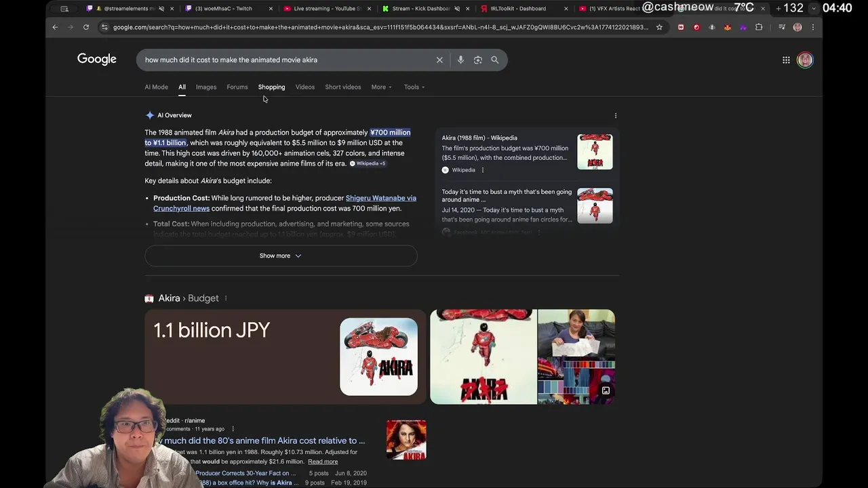Submit search with magnifier icon
868x488 pixels.
[x=495, y=60]
